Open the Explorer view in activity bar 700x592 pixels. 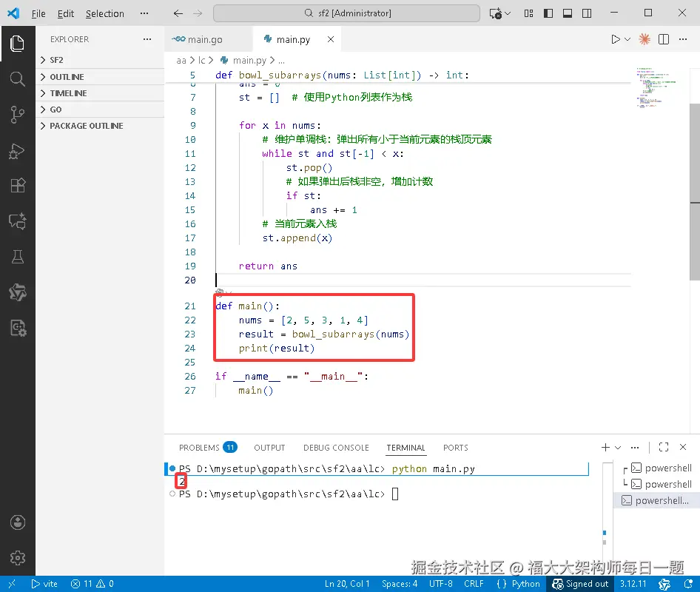coord(18,44)
